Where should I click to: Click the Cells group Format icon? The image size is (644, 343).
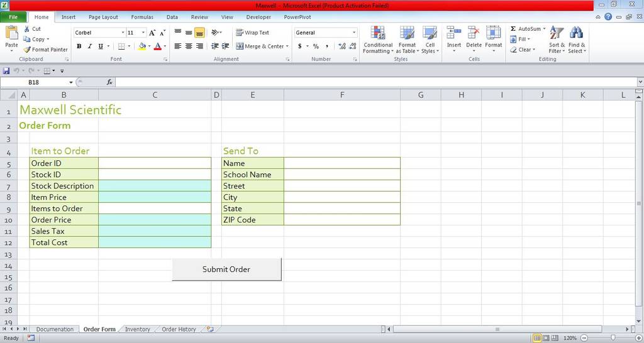click(493, 33)
